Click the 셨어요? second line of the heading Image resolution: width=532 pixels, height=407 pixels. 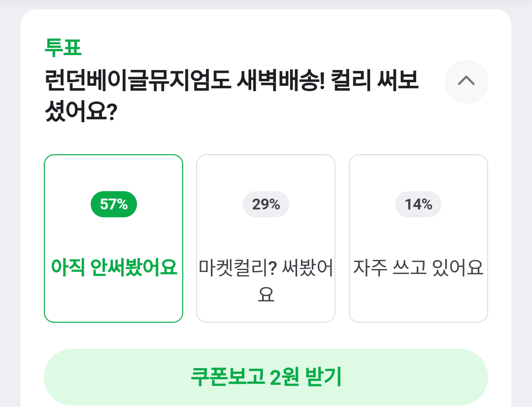(x=80, y=112)
